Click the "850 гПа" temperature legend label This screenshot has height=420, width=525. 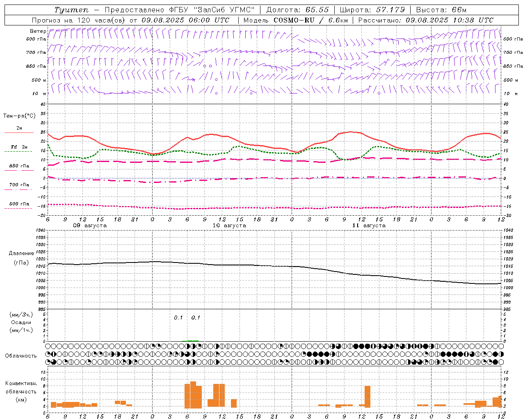coord(19,166)
